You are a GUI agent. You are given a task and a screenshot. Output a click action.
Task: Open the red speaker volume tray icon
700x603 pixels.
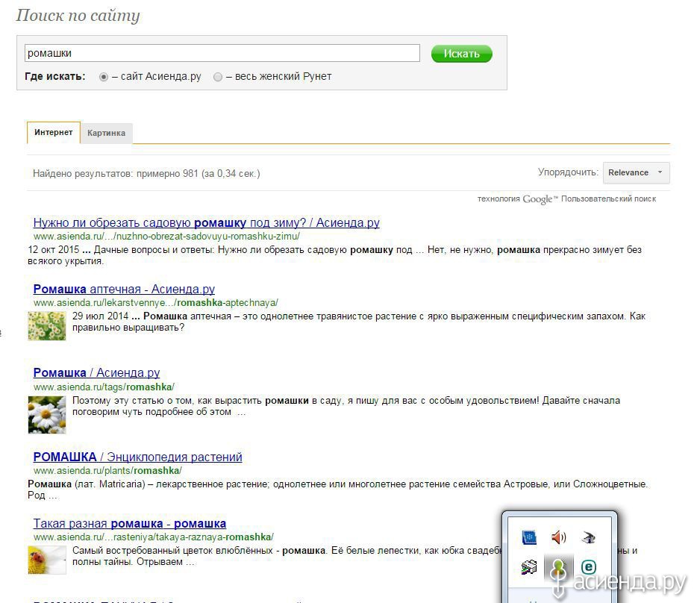coord(558,537)
